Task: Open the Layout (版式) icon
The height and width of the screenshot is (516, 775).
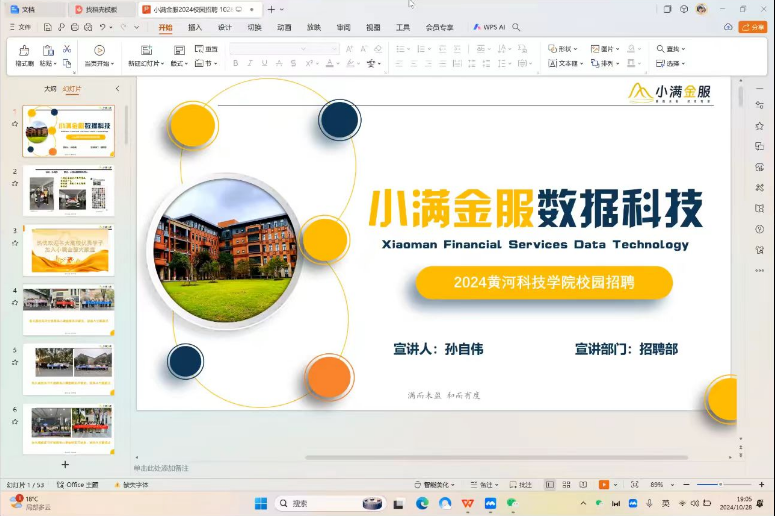Action: [179, 50]
